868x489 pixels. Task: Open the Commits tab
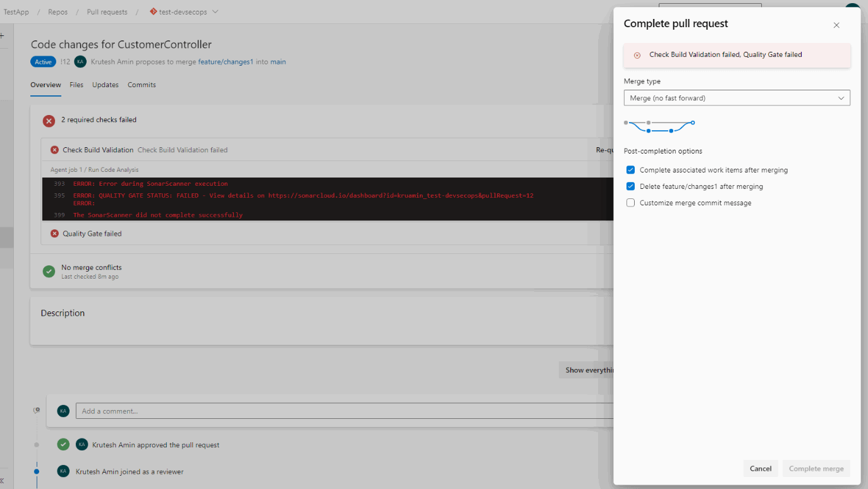[x=142, y=85]
